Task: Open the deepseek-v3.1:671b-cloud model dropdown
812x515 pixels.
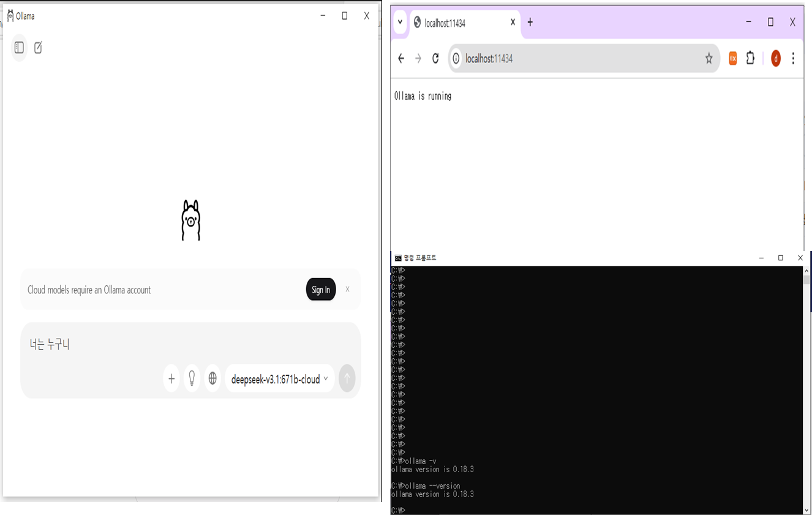Action: coord(279,379)
